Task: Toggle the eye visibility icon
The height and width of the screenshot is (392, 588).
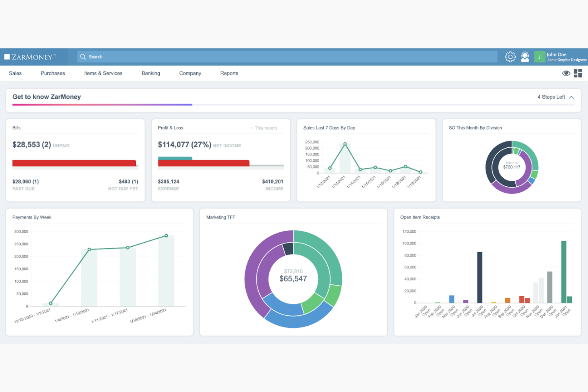Action: pos(566,73)
